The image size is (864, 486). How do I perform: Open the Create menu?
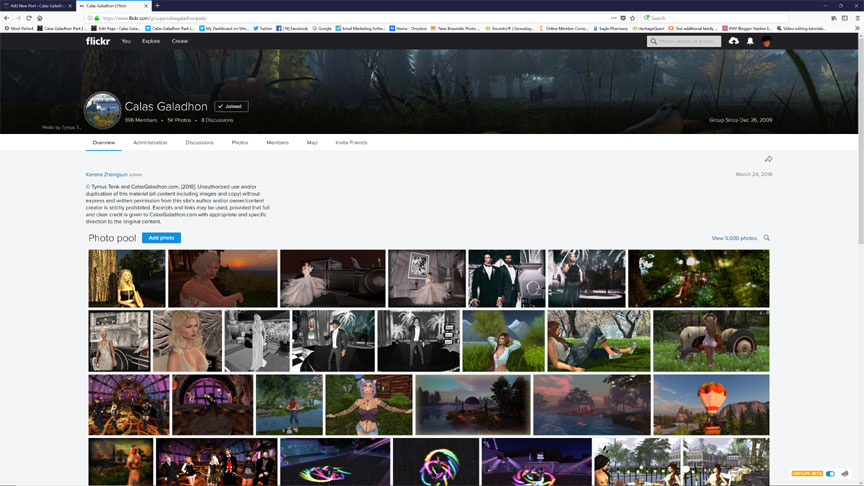point(180,41)
